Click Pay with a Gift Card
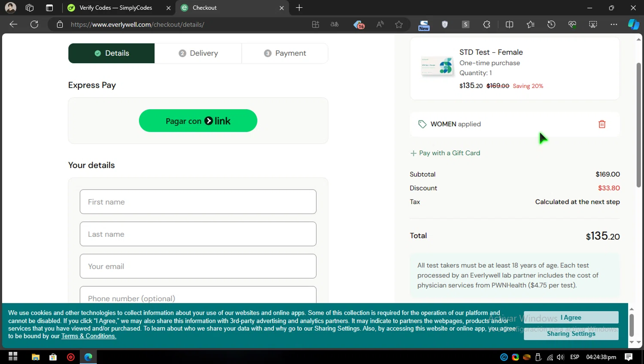This screenshot has height=364, width=644. (x=445, y=153)
